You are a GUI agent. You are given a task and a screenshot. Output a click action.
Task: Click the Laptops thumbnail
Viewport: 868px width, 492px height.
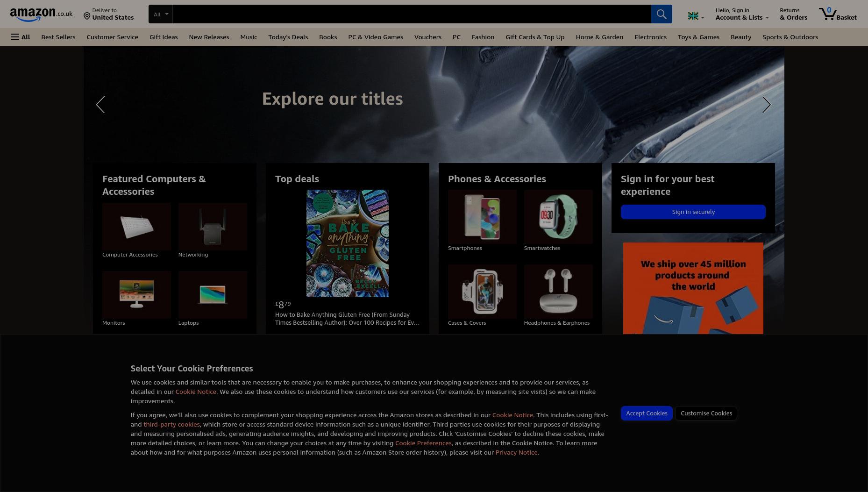click(x=213, y=295)
